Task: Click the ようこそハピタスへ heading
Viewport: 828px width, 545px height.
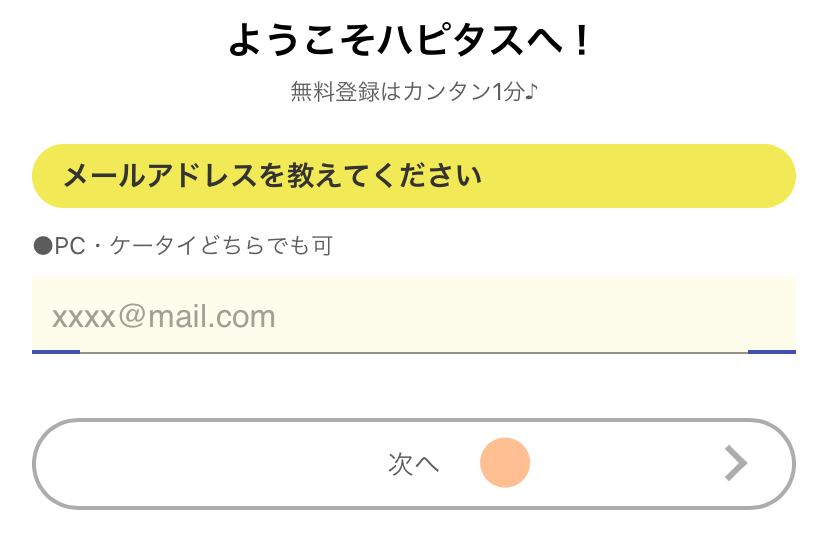Action: click(412, 41)
